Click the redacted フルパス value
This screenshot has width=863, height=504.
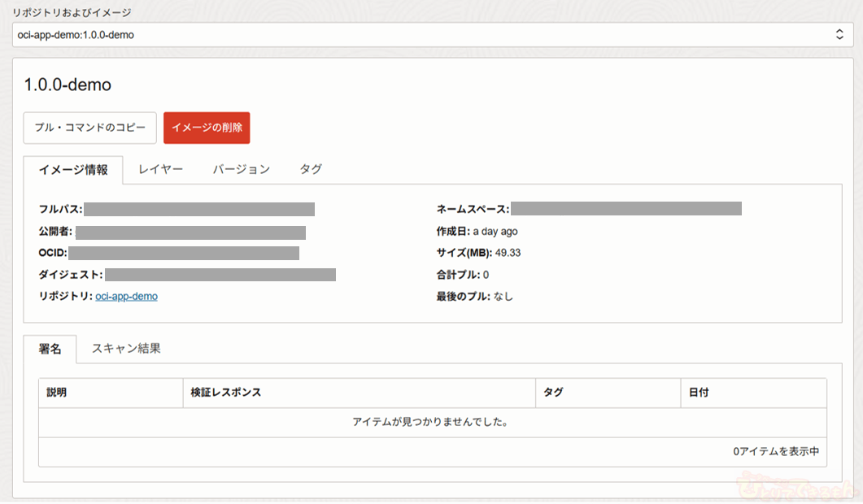(199, 210)
